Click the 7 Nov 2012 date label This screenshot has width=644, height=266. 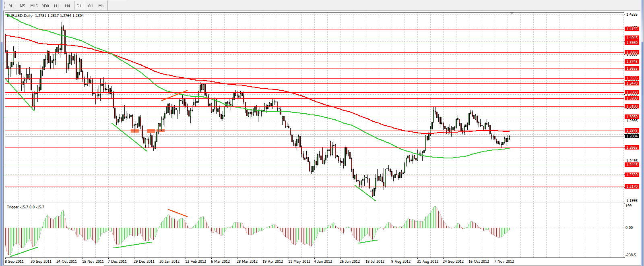(x=504, y=261)
